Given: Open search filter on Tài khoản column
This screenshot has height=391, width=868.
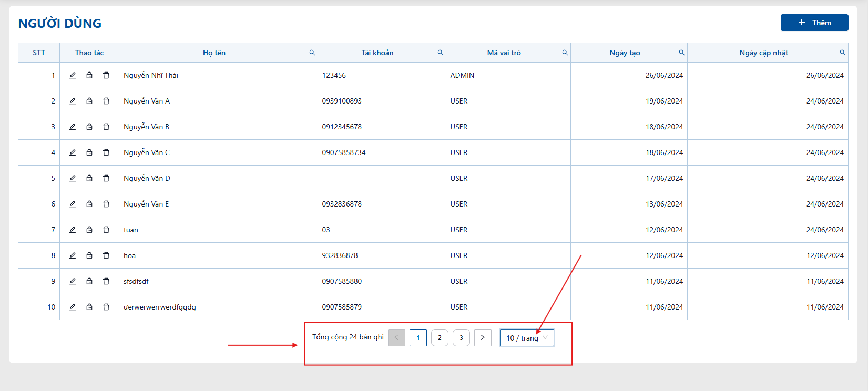Looking at the screenshot, I should (x=441, y=53).
